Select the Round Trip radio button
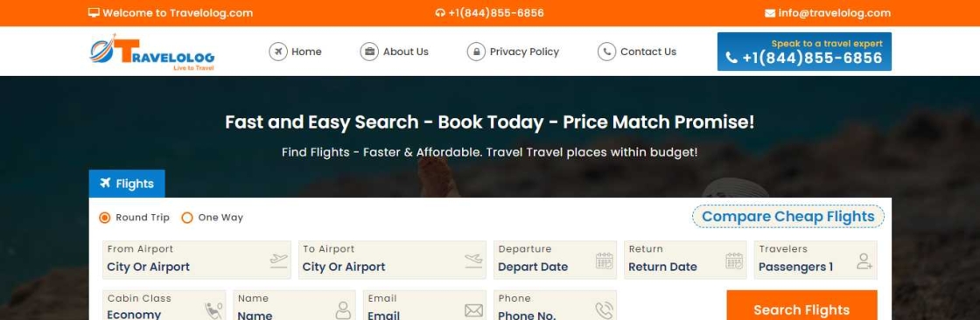The height and width of the screenshot is (320, 980). click(x=105, y=218)
